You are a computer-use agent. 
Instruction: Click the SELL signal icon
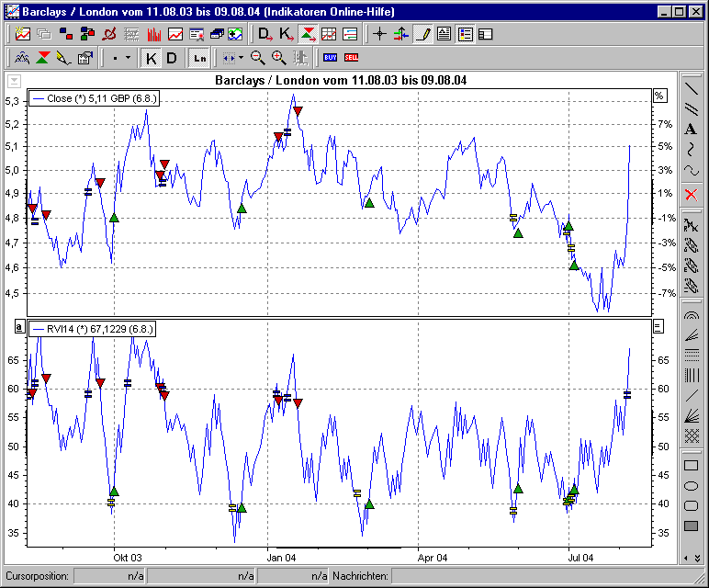[x=351, y=58]
